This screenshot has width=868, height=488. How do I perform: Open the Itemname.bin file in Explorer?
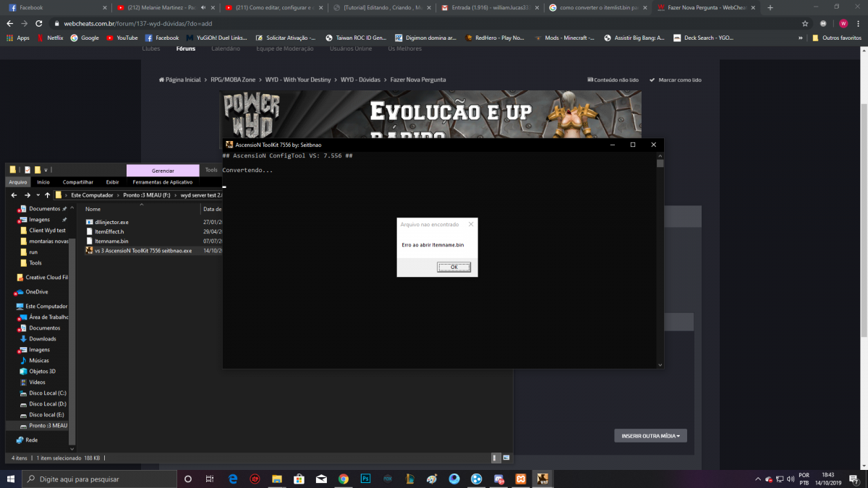pos(111,241)
